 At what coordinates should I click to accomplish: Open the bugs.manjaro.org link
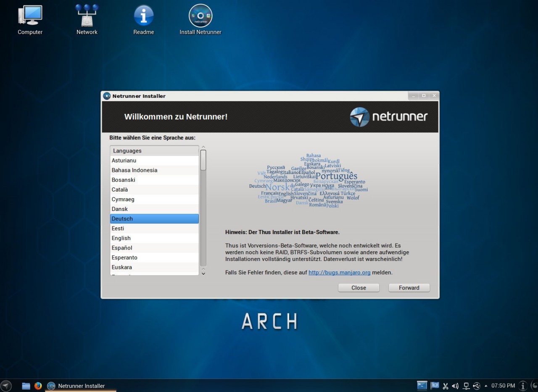point(339,272)
